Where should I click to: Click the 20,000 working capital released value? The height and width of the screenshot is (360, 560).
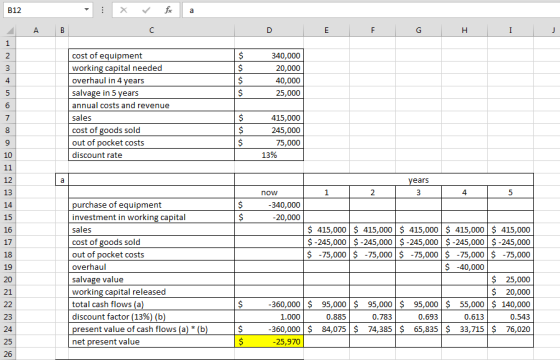pyautogui.click(x=510, y=292)
